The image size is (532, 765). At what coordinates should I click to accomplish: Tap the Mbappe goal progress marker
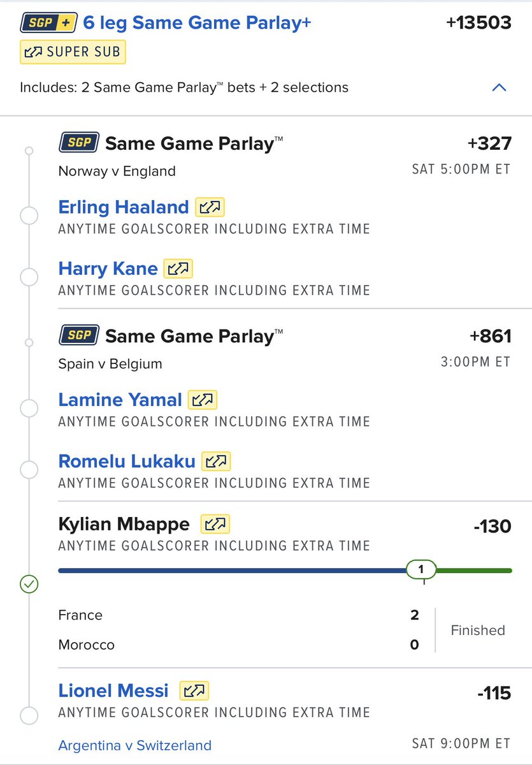pos(421,569)
